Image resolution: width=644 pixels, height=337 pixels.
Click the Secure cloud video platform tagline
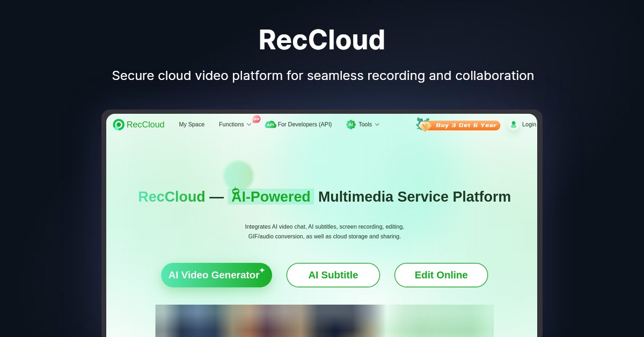click(323, 76)
